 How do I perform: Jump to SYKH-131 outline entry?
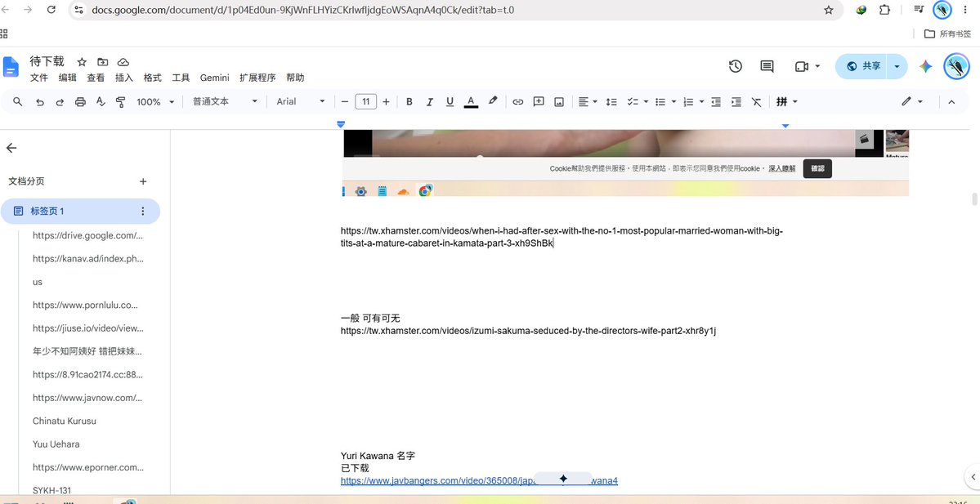(51, 490)
